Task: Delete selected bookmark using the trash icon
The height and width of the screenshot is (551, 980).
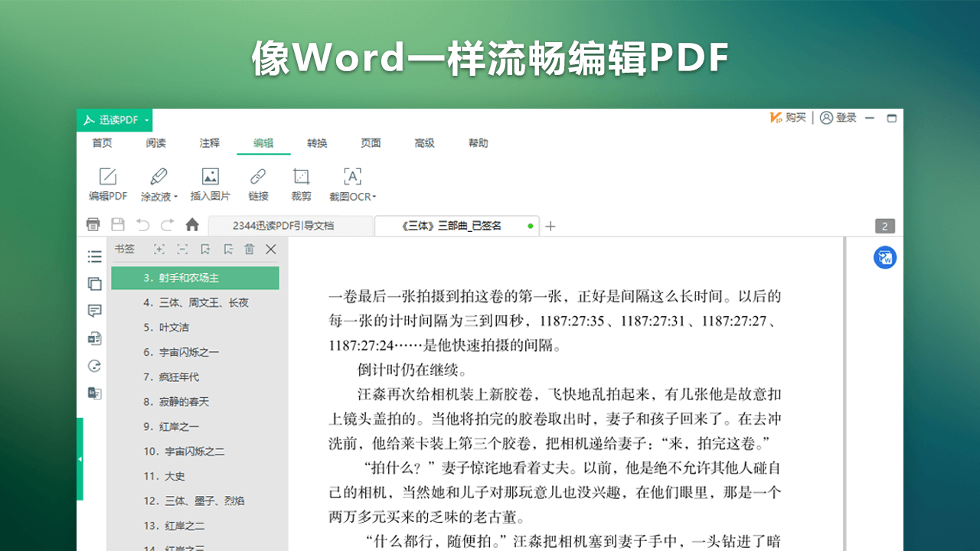Action: coord(249,249)
